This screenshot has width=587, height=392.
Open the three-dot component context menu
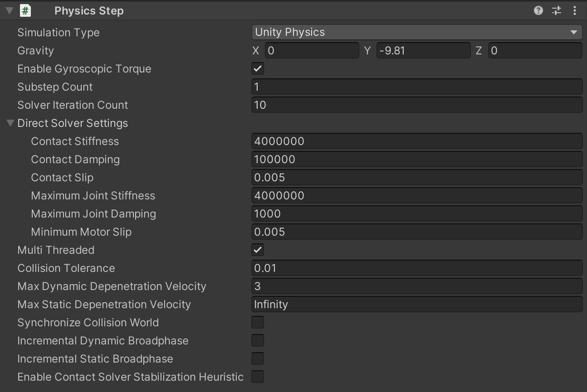[x=575, y=10]
